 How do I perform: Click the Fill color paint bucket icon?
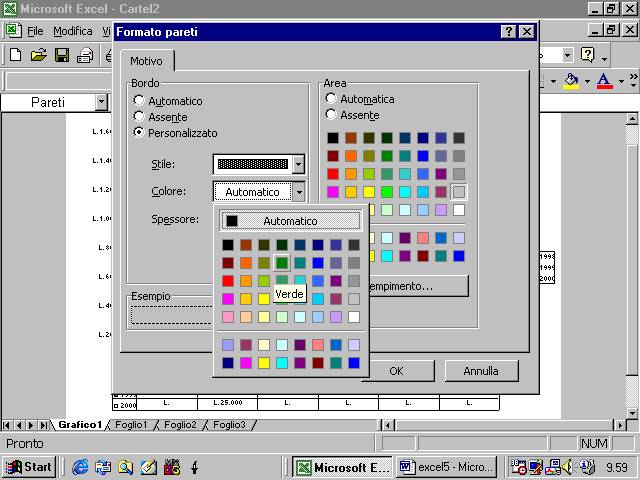(571, 81)
